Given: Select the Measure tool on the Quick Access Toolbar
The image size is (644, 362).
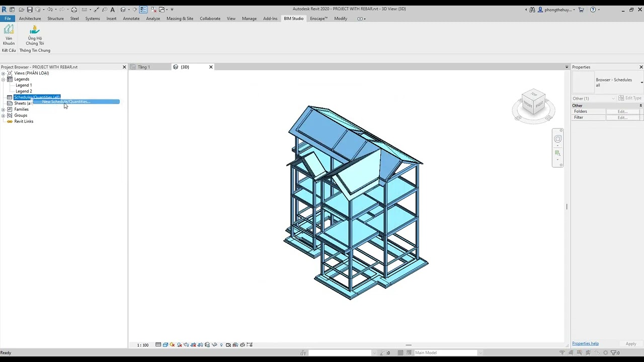Looking at the screenshot, I should (96, 9).
